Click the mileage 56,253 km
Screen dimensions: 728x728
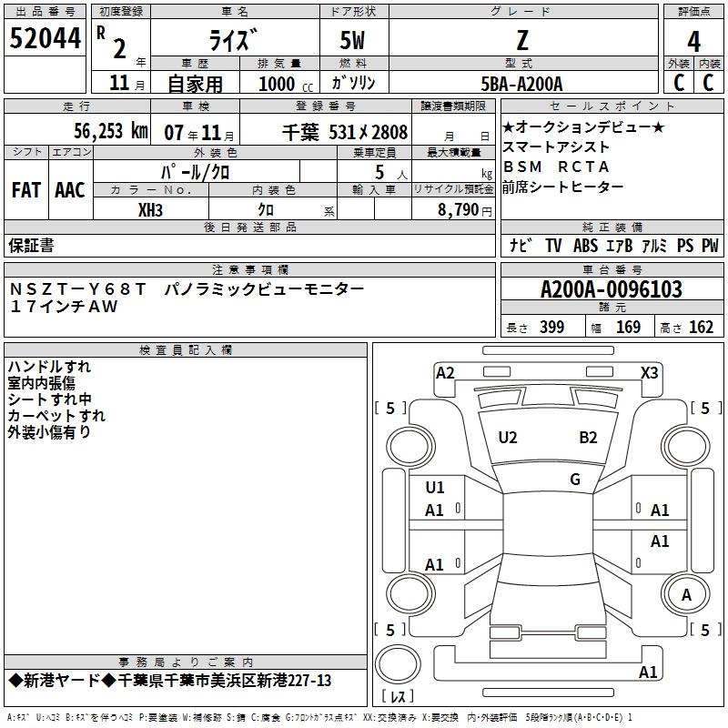click(x=111, y=130)
